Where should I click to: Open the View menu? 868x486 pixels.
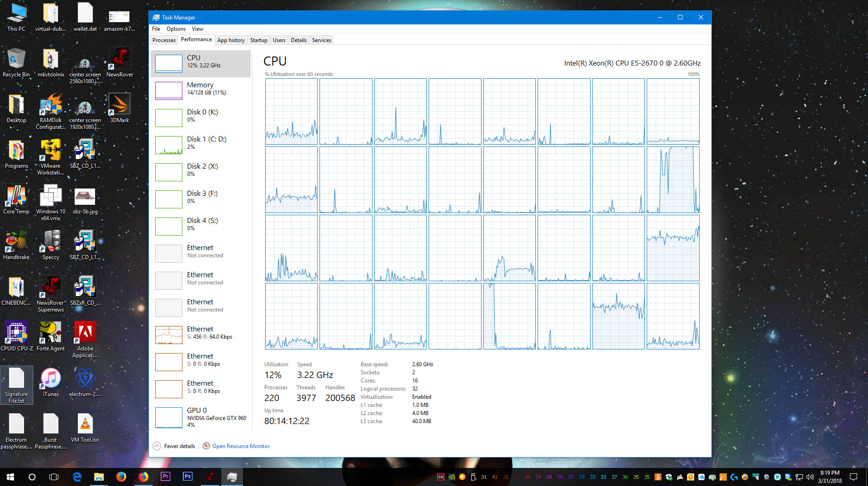(x=197, y=29)
